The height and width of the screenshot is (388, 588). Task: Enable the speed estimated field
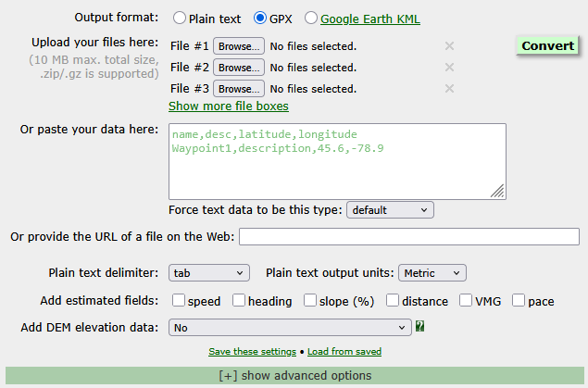pos(178,301)
